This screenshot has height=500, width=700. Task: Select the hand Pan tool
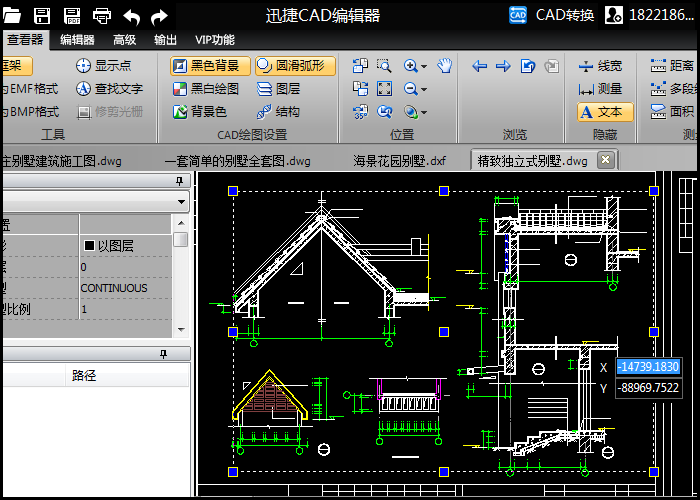[445, 66]
